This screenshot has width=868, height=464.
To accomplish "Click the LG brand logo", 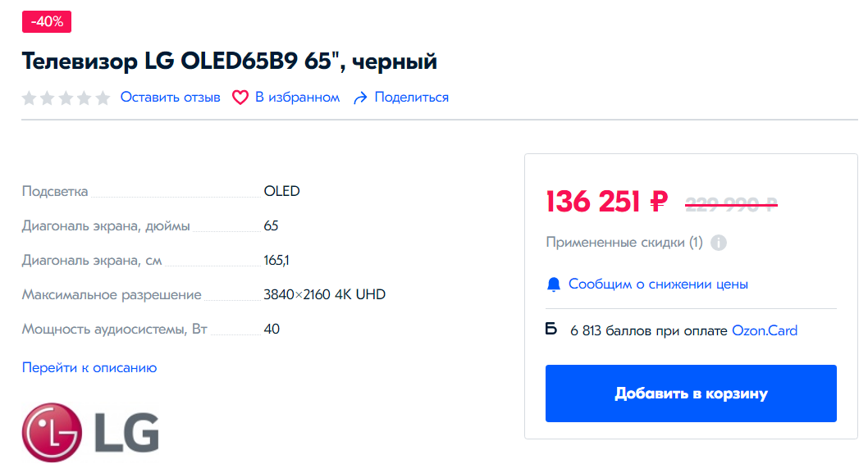I will tap(90, 431).
